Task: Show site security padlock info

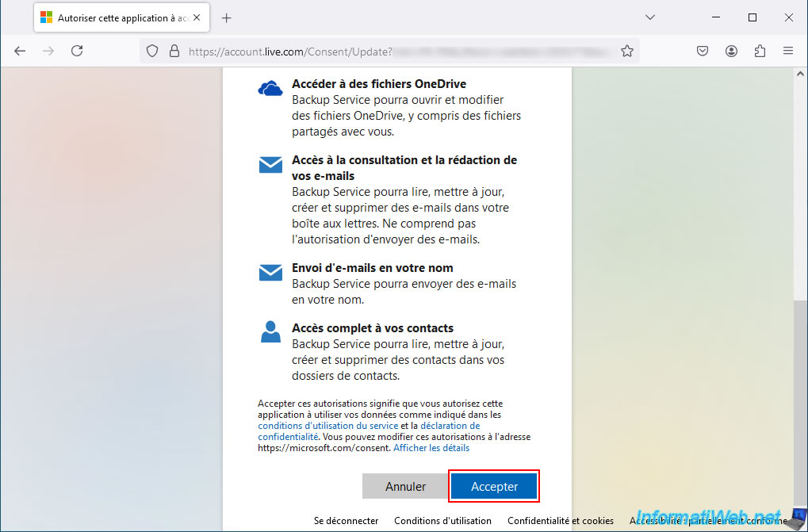Action: (174, 51)
